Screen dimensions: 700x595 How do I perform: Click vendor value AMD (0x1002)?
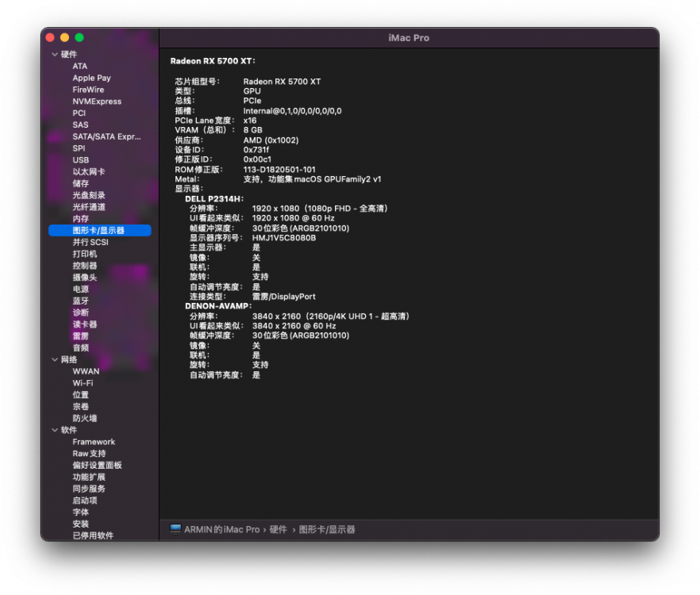pyautogui.click(x=271, y=140)
